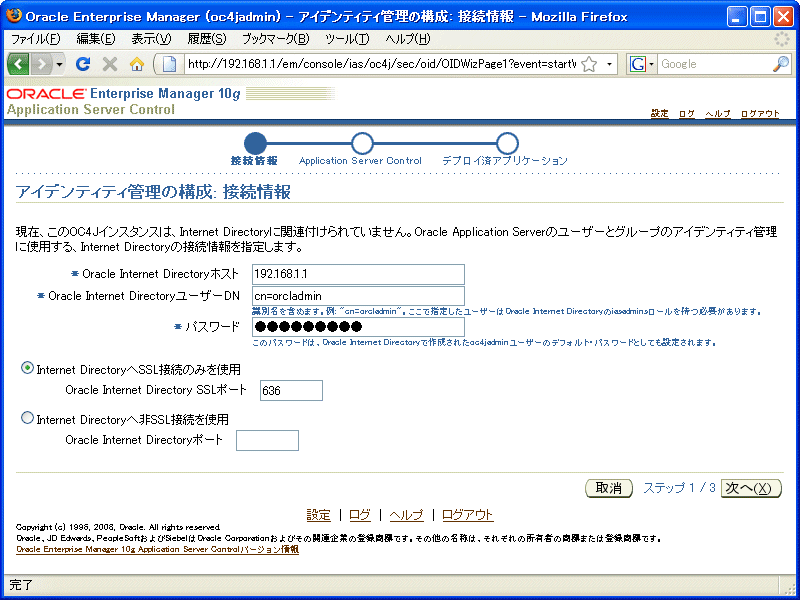800x600 pixels.
Task: Click the empty Oracle Internet Directoryポート field
Action: (x=267, y=440)
